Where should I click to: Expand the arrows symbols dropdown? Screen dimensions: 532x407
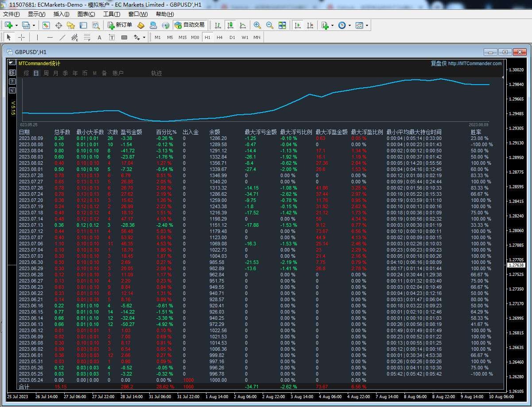pos(144,37)
